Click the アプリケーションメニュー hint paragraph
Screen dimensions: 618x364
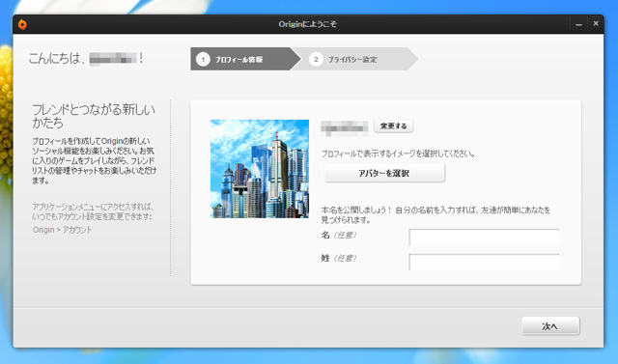(x=93, y=211)
